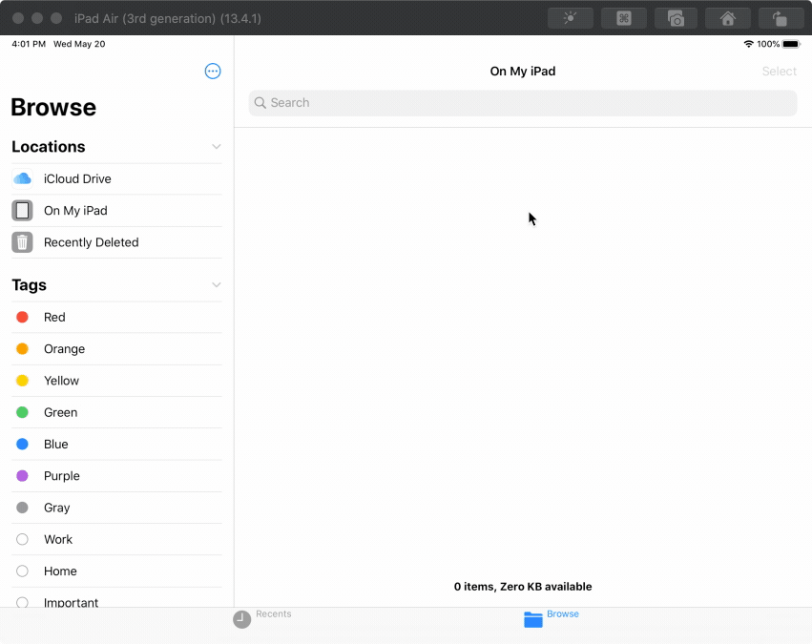This screenshot has height=644, width=812.
Task: Click the Browse folder icon
Action: click(532, 619)
